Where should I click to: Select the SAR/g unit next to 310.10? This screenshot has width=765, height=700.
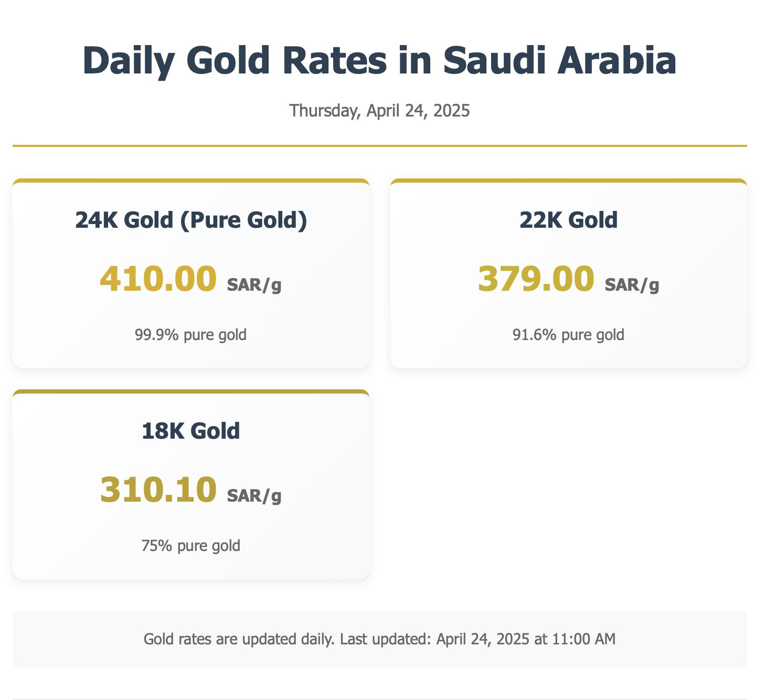point(254,496)
